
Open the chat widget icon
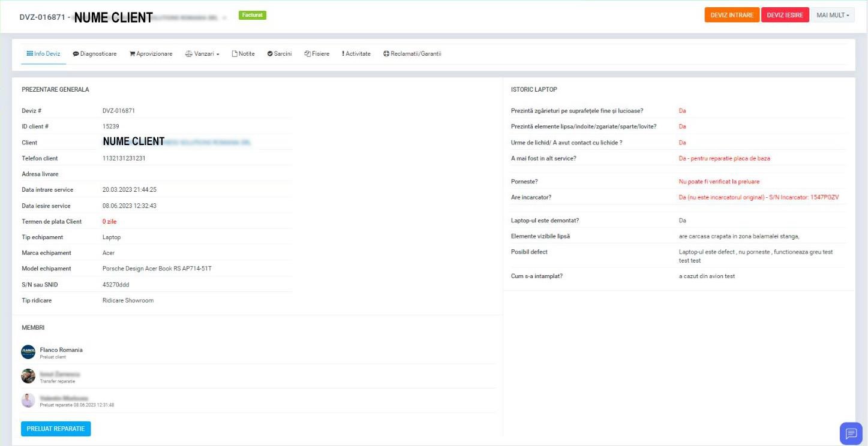(x=851, y=434)
